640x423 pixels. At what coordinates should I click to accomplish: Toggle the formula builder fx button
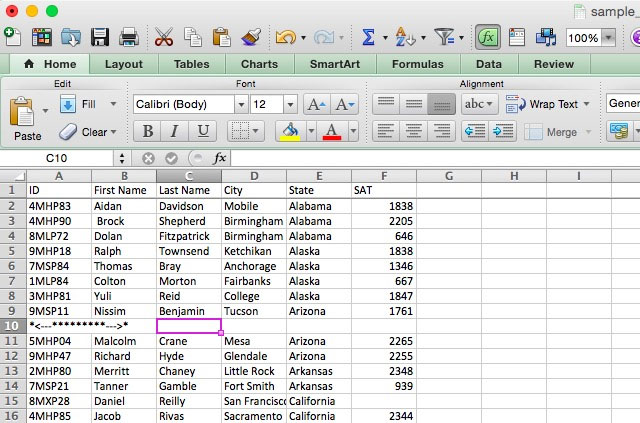[x=488, y=38]
